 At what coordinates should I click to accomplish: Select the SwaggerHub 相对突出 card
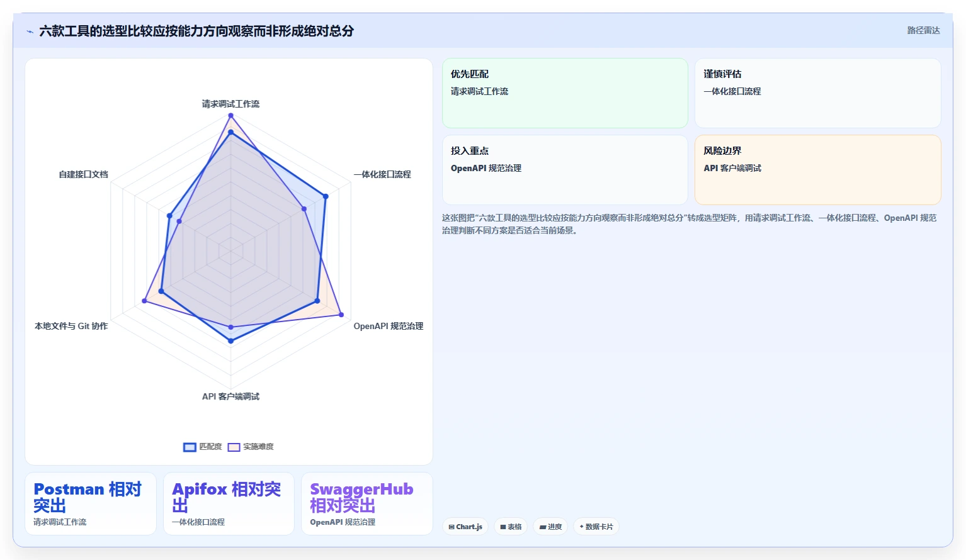point(367,503)
